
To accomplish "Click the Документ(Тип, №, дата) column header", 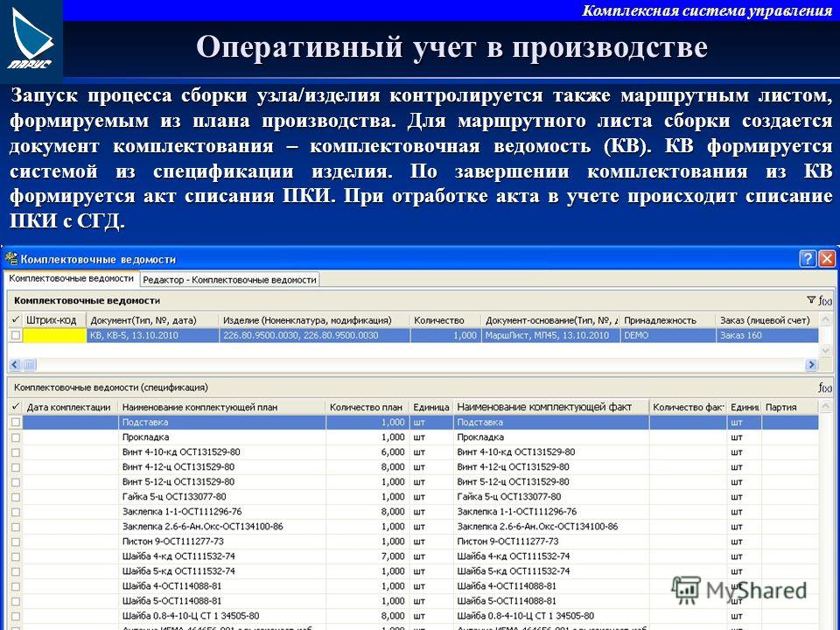I will [152, 320].
